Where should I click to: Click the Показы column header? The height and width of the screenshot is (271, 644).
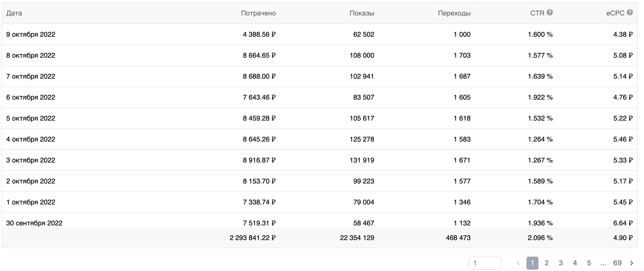tap(362, 13)
